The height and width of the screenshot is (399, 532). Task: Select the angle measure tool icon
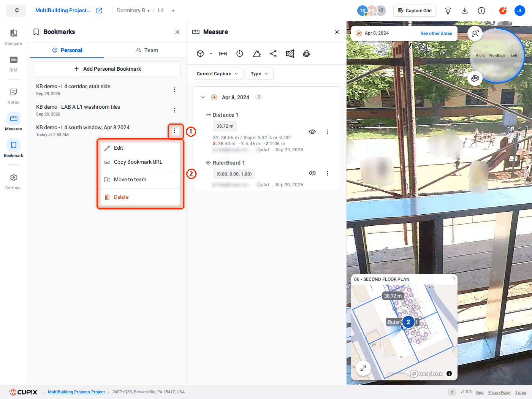coord(256,54)
